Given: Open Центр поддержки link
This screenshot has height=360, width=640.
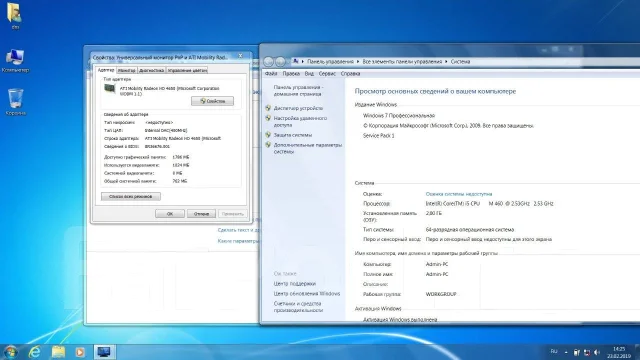Looking at the screenshot, I should click(x=295, y=284).
